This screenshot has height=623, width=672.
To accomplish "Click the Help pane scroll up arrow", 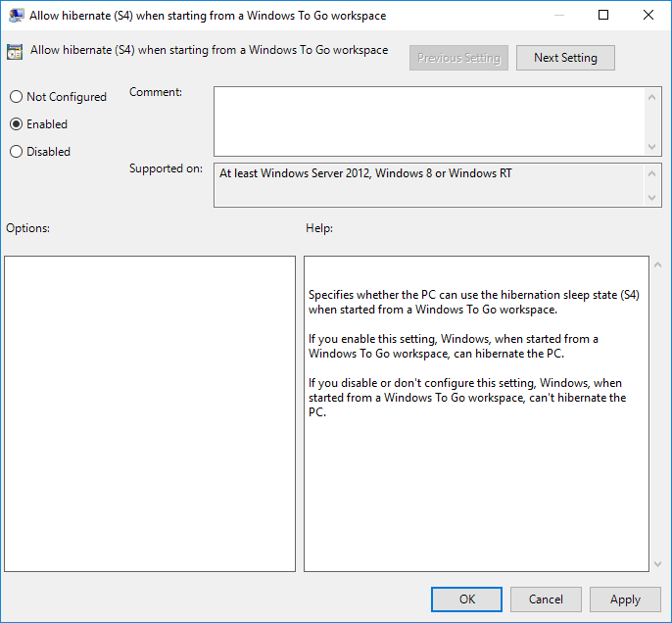I will coord(658,264).
